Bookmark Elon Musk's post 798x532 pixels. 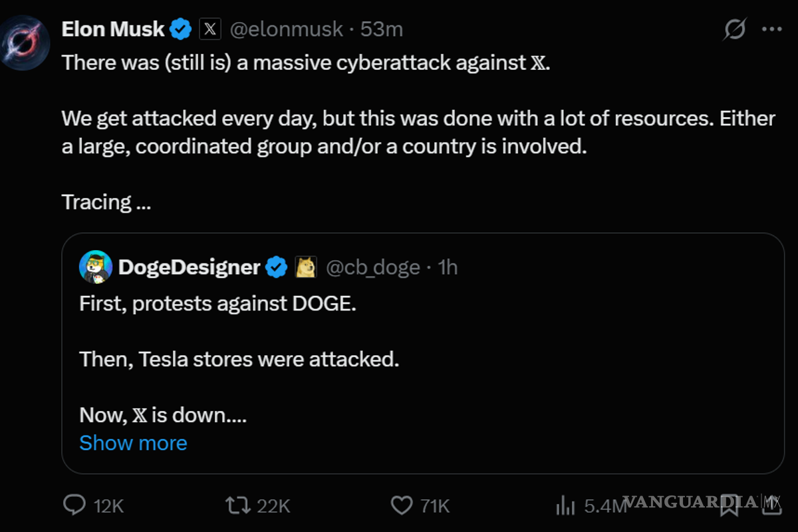[x=730, y=506]
